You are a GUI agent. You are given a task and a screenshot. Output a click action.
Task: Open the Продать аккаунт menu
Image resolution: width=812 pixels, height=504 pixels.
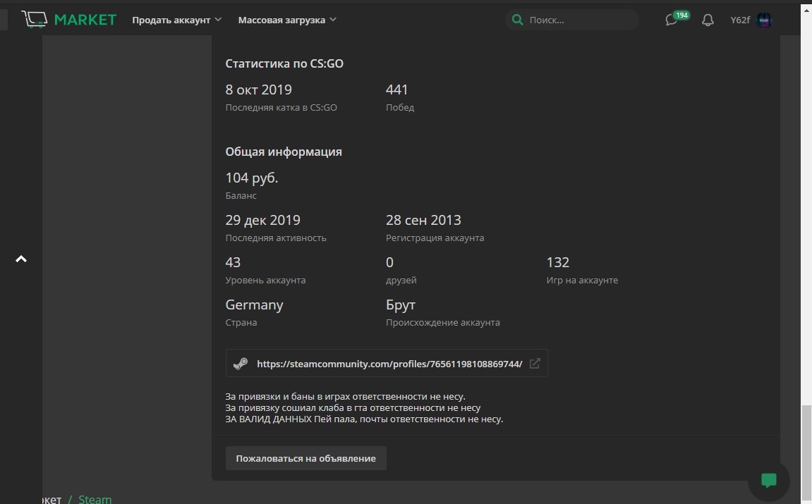171,20
